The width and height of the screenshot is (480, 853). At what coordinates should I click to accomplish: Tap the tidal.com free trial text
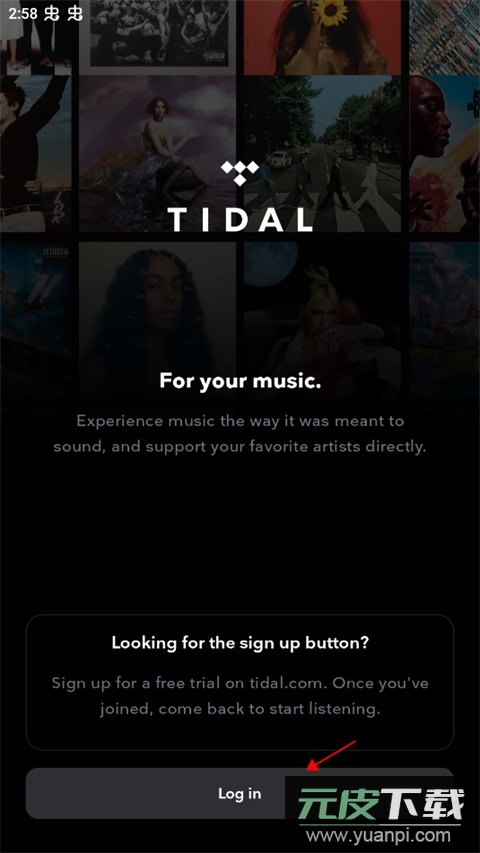(x=240, y=696)
